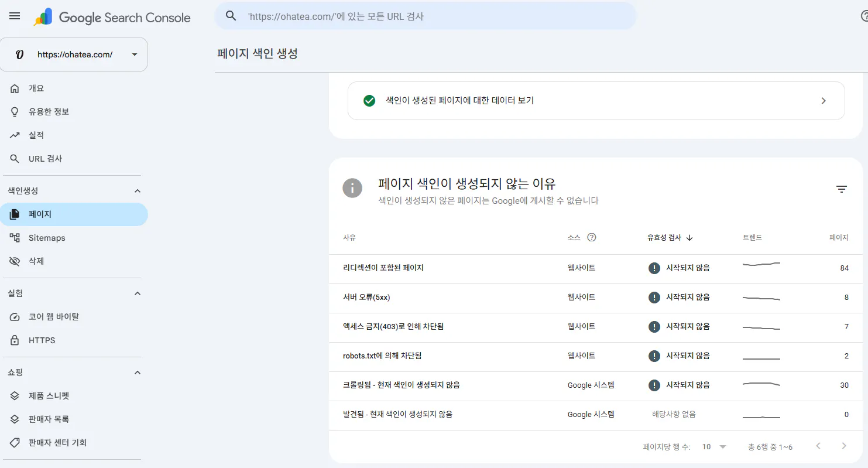Click the page count 84
The width and height of the screenshot is (868, 468).
pos(844,268)
